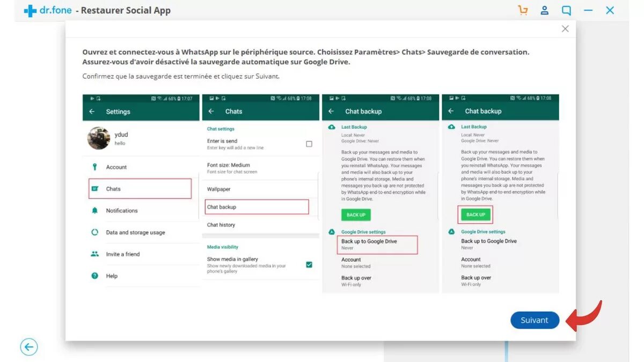This screenshot has height=362, width=644.
Task: Click Account in the Settings list
Action: [x=116, y=167]
